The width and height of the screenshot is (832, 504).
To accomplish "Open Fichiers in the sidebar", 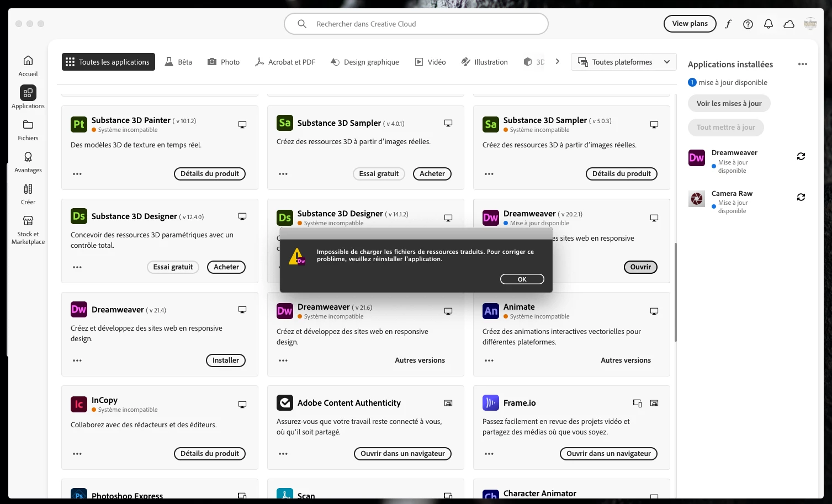I will click(x=28, y=130).
